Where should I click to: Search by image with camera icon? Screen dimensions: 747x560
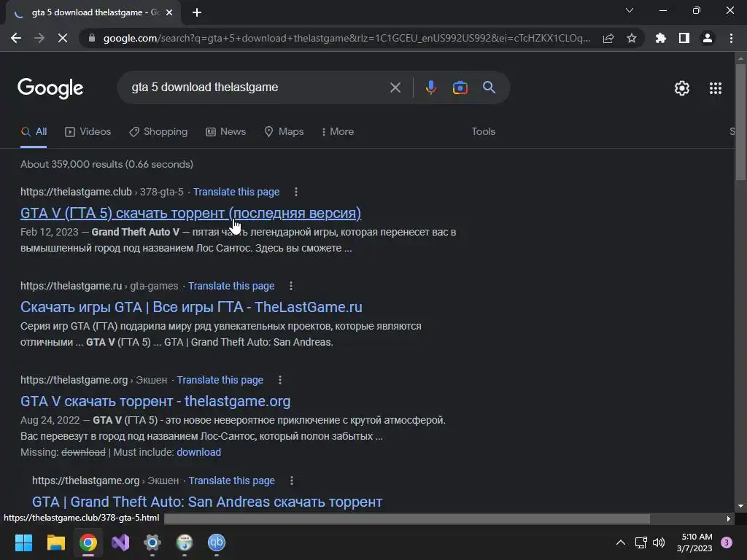[x=460, y=87]
